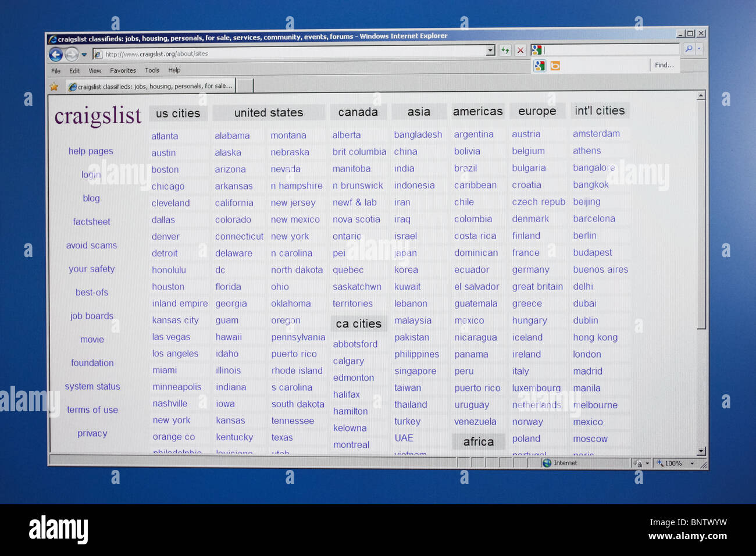Click the magnifier search button
The image size is (756, 556).
689,49
